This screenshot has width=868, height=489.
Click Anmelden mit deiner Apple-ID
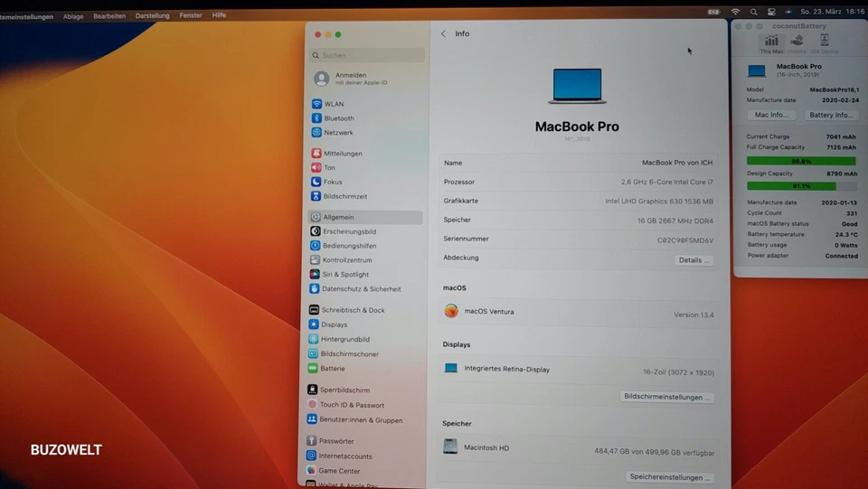351,79
